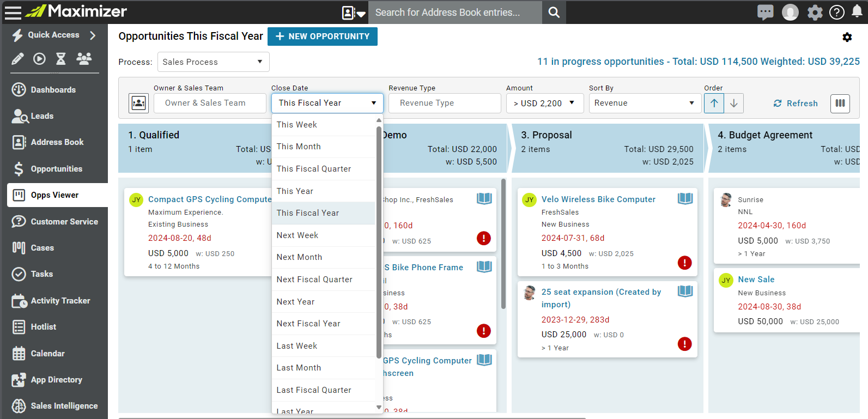Image resolution: width=868 pixels, height=419 pixels.
Task: Open the Amount > USD 2,200 dropdown
Action: (x=545, y=103)
